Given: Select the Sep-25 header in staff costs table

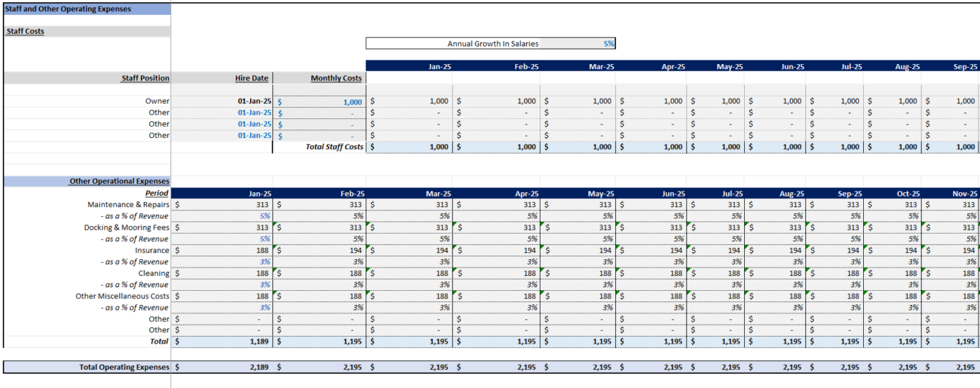Looking at the screenshot, I should pyautogui.click(x=951, y=66).
